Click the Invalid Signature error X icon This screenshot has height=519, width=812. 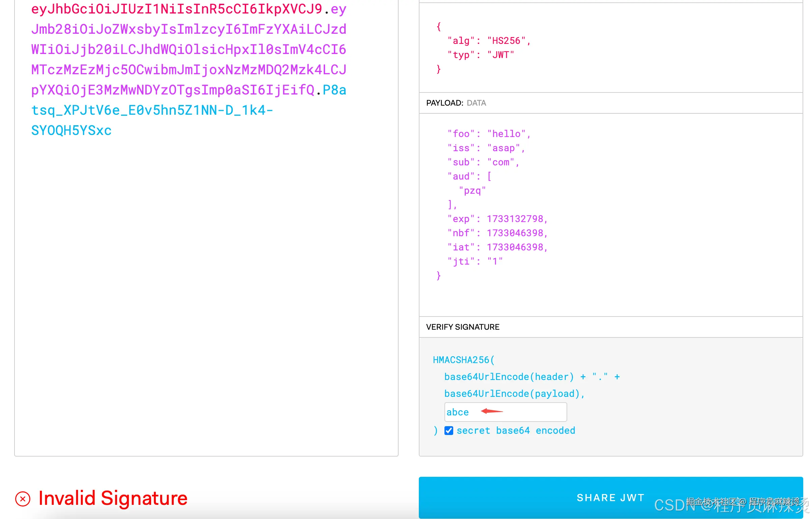23,499
